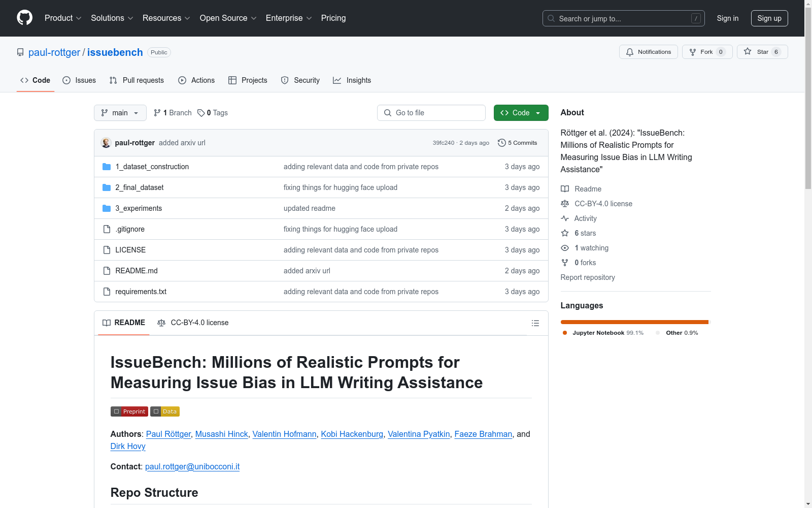Viewport: 812px width, 508px height.
Task: Expand the Resources menu
Action: coord(166,18)
